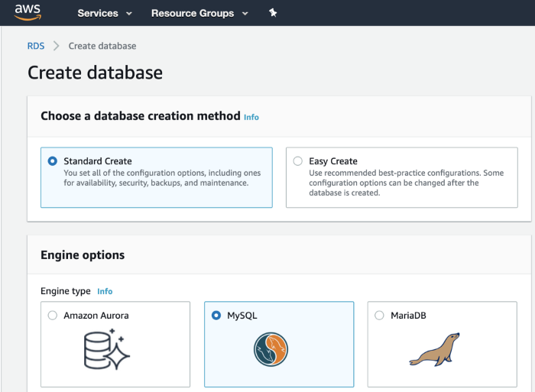Click the Engine type label
535x392 pixels.
[66, 291]
